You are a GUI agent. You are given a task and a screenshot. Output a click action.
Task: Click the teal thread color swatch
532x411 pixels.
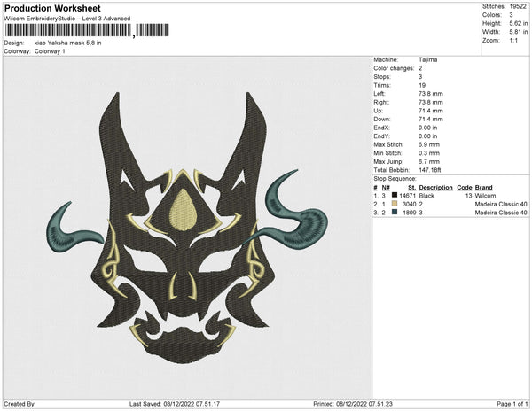(x=395, y=213)
